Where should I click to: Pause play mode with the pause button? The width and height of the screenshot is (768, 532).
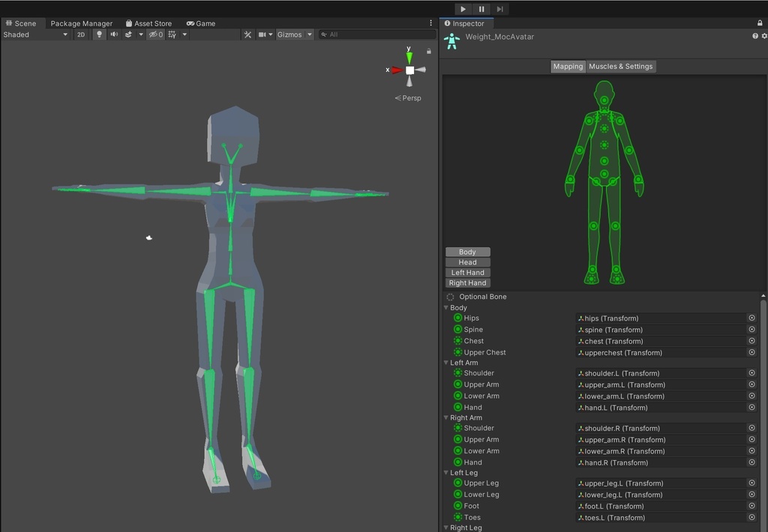pos(481,9)
